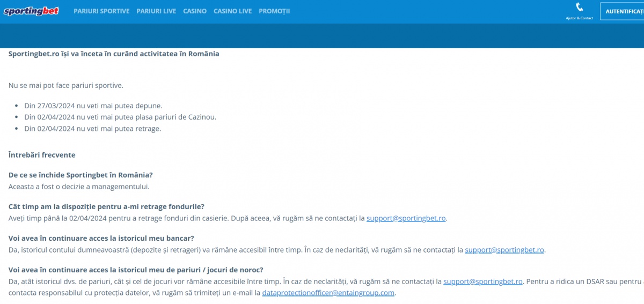Image resolution: width=644 pixels, height=304 pixels.
Task: Click bullet about plasa pariuri de Cazinou
Action: (120, 117)
